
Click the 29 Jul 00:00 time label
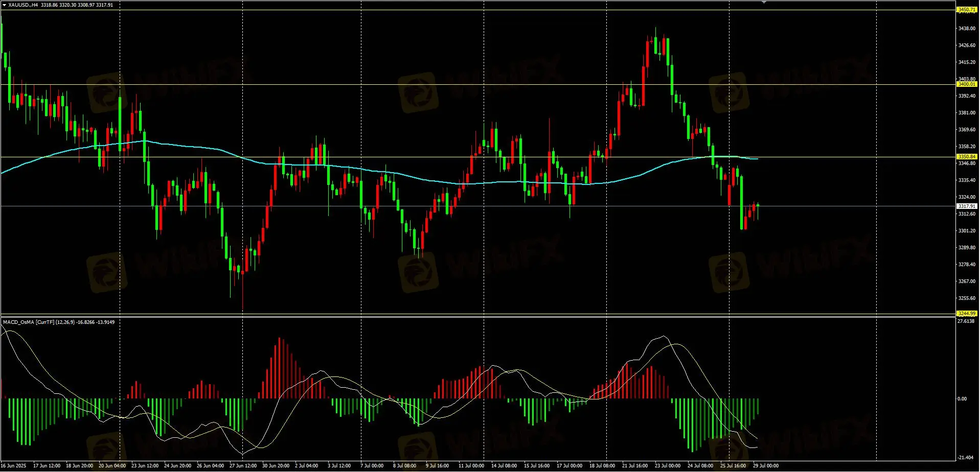(766, 466)
